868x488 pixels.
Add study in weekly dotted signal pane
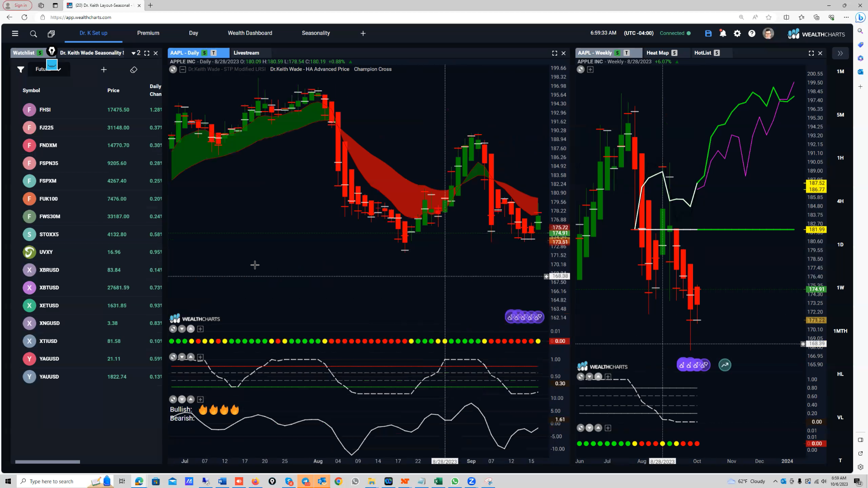point(608,428)
